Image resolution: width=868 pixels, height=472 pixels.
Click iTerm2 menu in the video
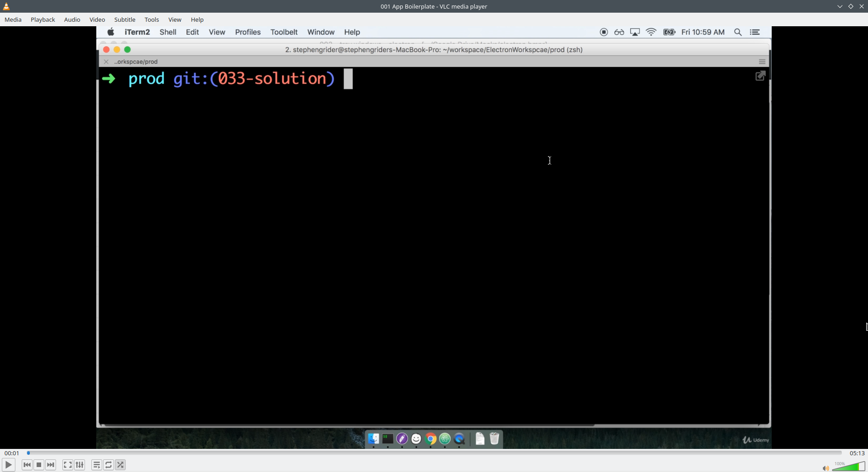(137, 32)
